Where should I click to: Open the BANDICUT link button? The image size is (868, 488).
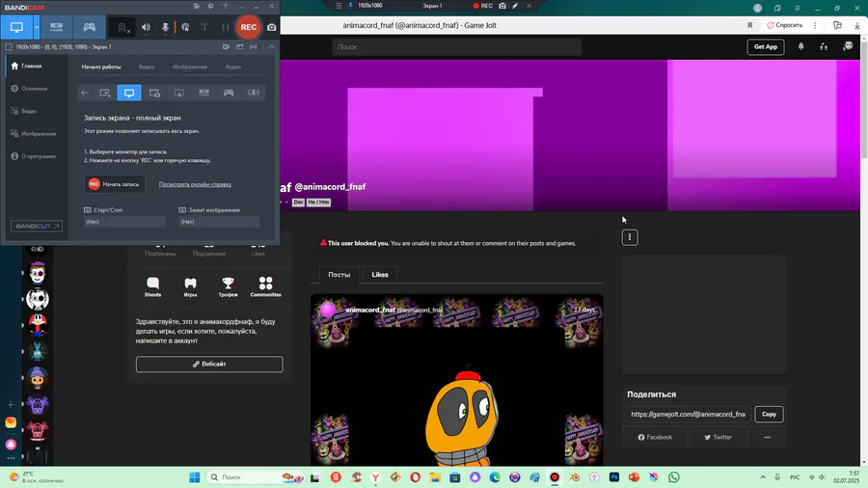click(37, 226)
